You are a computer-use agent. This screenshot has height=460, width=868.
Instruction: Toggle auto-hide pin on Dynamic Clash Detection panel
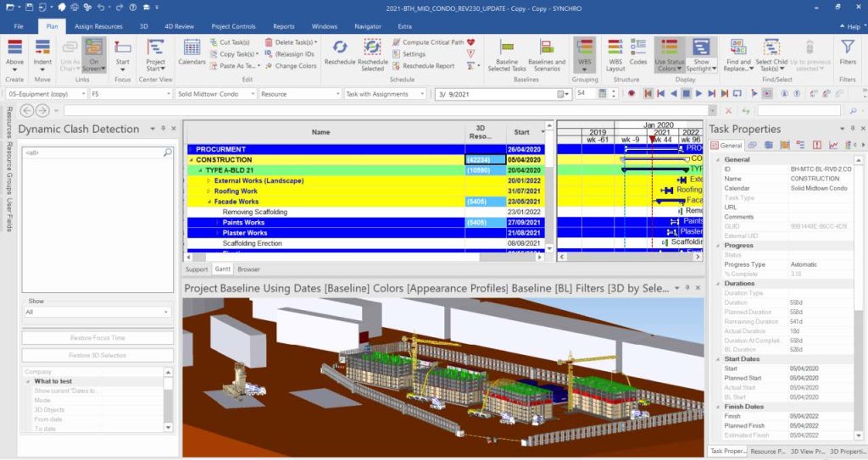pos(164,129)
